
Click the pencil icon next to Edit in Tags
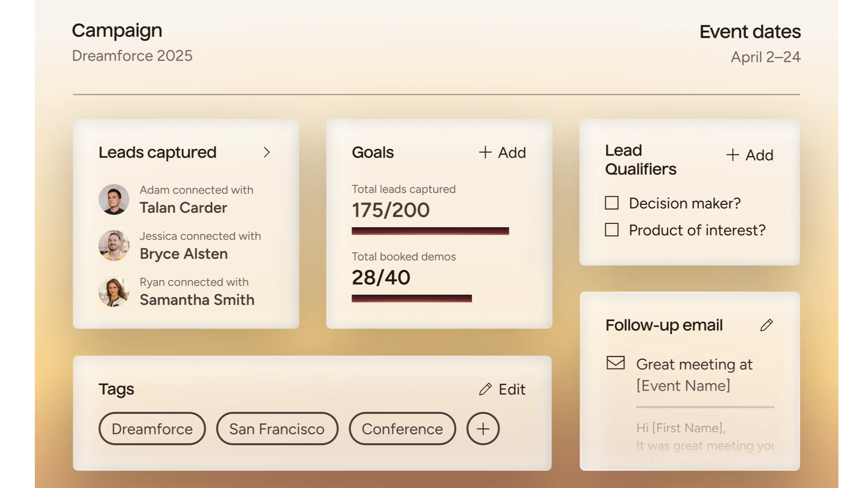486,389
